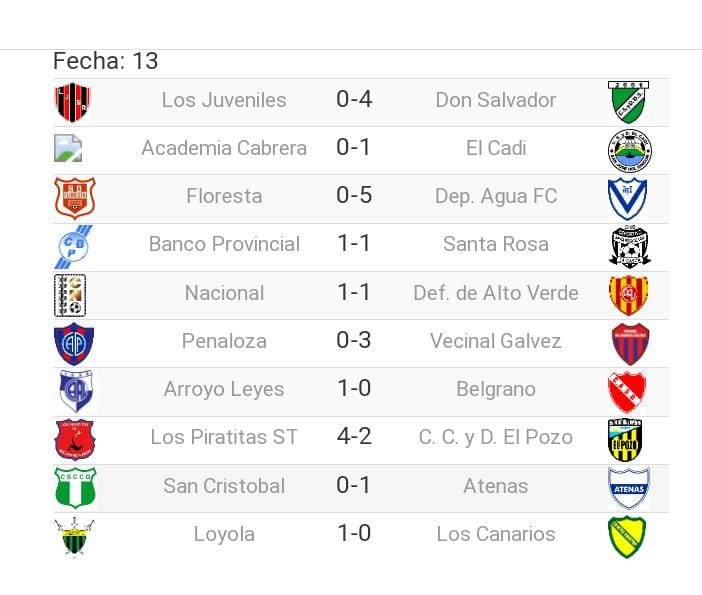Click the C. C. y D. El Pozo crest
The height and width of the screenshot is (595, 702).
coord(628,439)
